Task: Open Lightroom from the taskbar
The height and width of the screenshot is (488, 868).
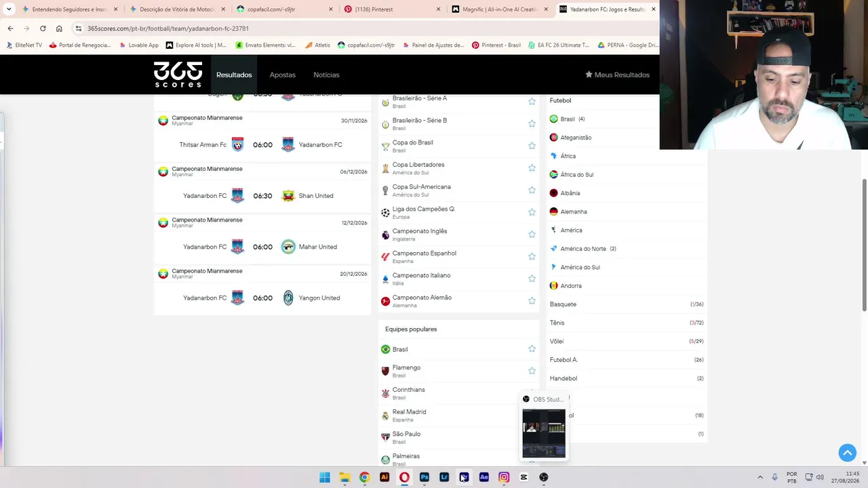Action: pyautogui.click(x=444, y=477)
